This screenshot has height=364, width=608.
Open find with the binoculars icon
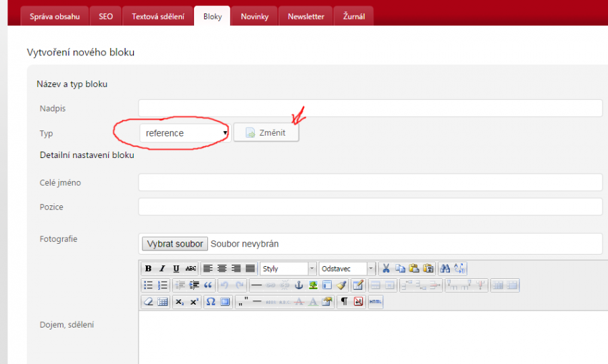pos(445,269)
